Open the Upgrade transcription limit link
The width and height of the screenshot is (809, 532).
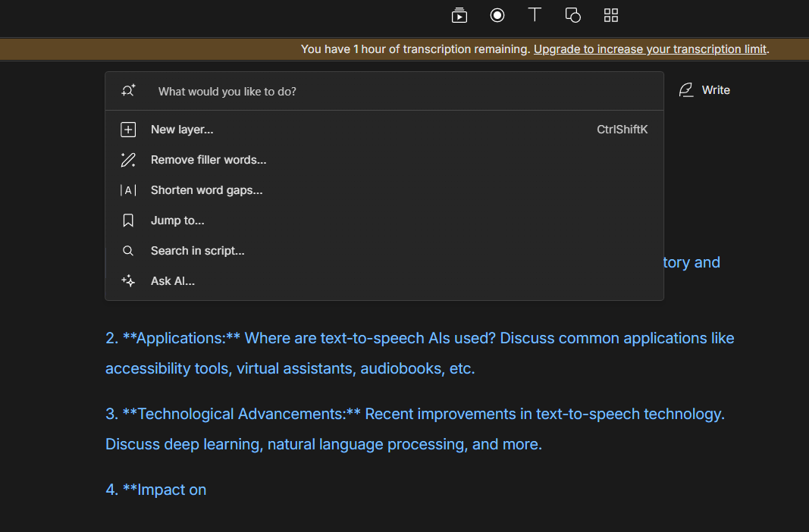650,49
